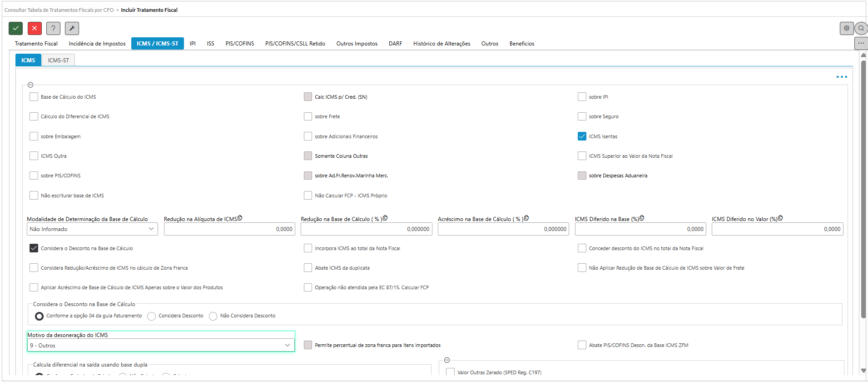Click the Redução na Base de Cálculo field
This screenshot has height=382, width=868.
[366, 229]
